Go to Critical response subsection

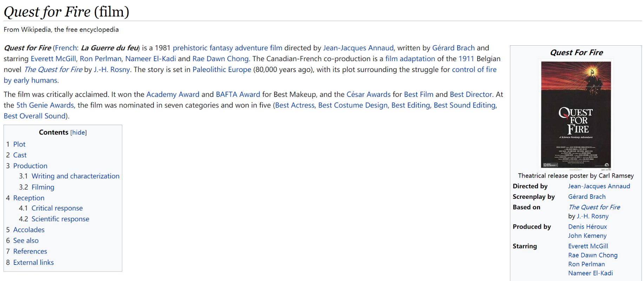tap(57, 208)
